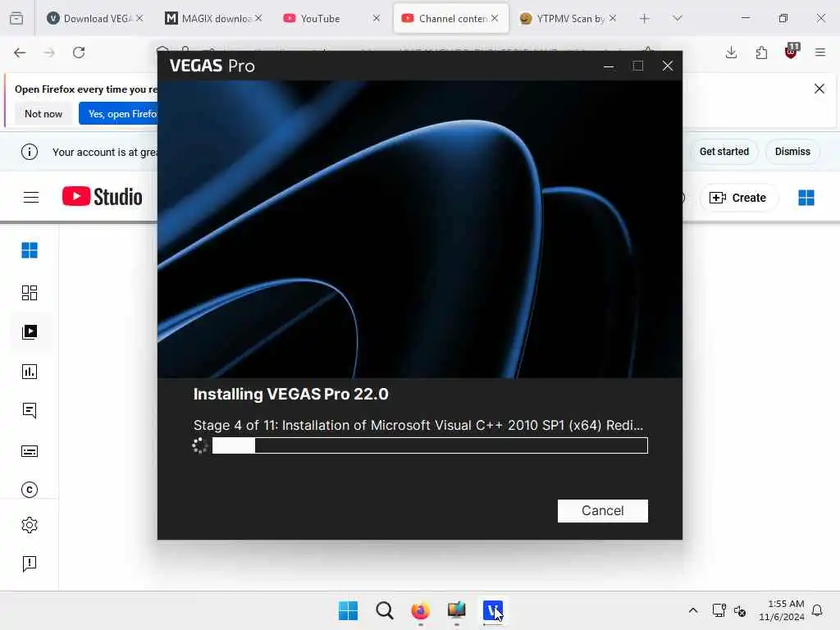The height and width of the screenshot is (630, 840).
Task: Open Analytics sidebar icon in YouTube Studio
Action: pyautogui.click(x=30, y=372)
